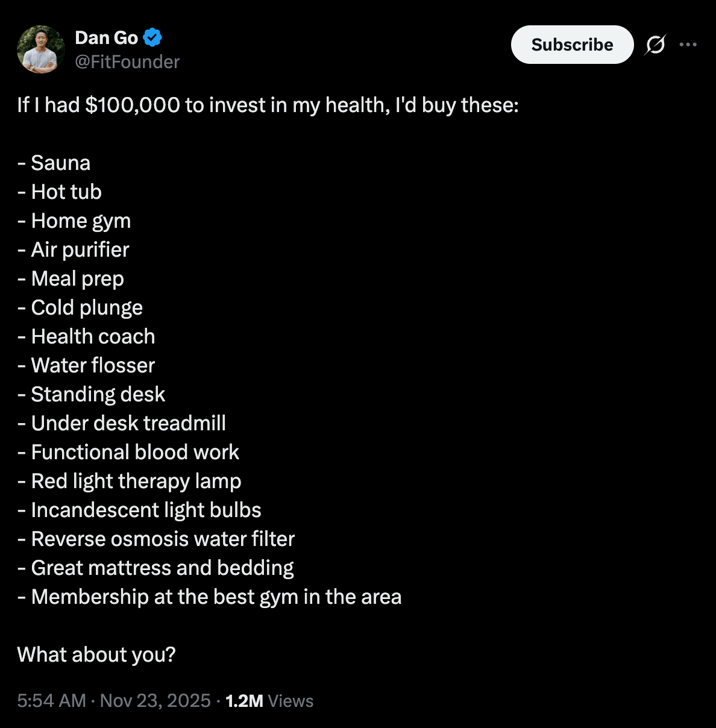Click the 5:54 AM Nov 23 timestamp

(114, 701)
